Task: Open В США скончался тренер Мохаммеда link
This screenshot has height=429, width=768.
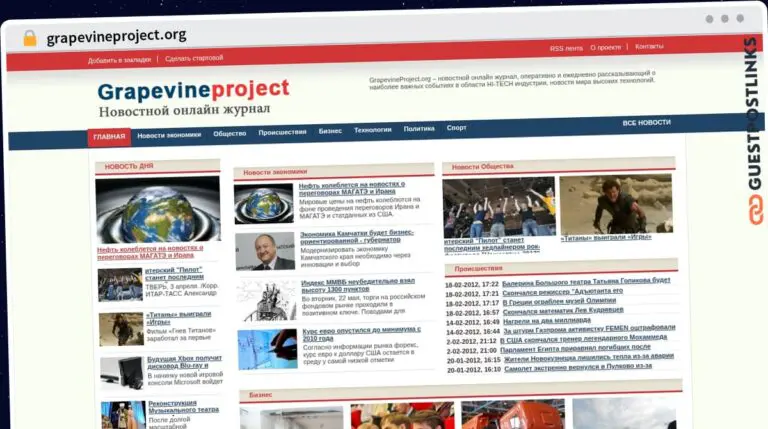Action: click(x=583, y=339)
